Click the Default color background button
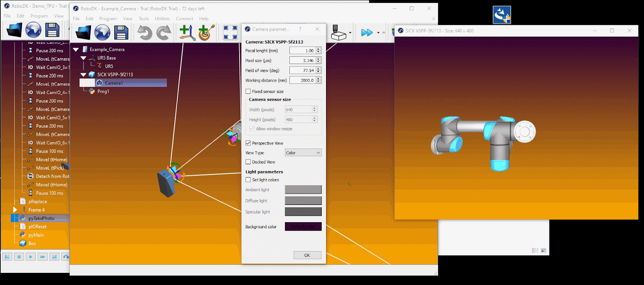644x285 pixels. tap(303, 227)
